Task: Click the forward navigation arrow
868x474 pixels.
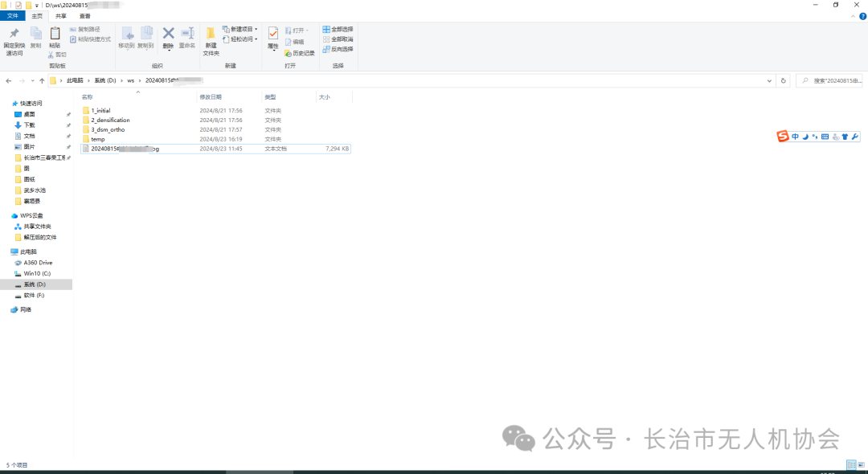Action: (x=23, y=81)
